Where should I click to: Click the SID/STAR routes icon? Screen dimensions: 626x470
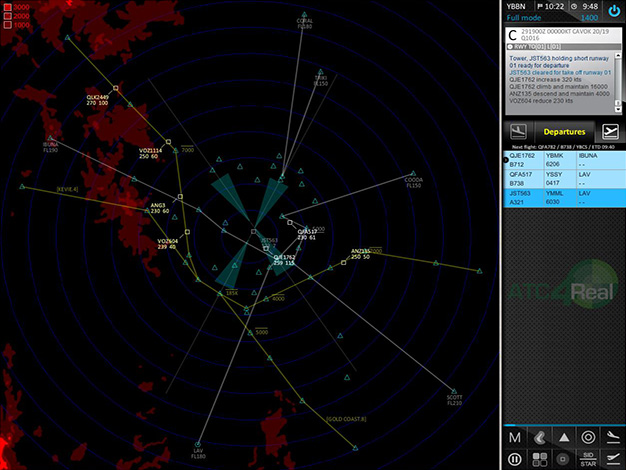pyautogui.click(x=588, y=459)
